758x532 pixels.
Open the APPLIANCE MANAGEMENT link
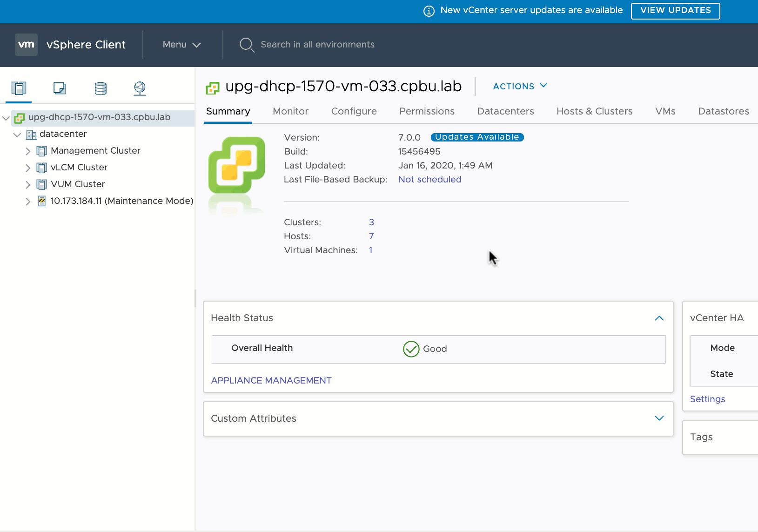271,380
